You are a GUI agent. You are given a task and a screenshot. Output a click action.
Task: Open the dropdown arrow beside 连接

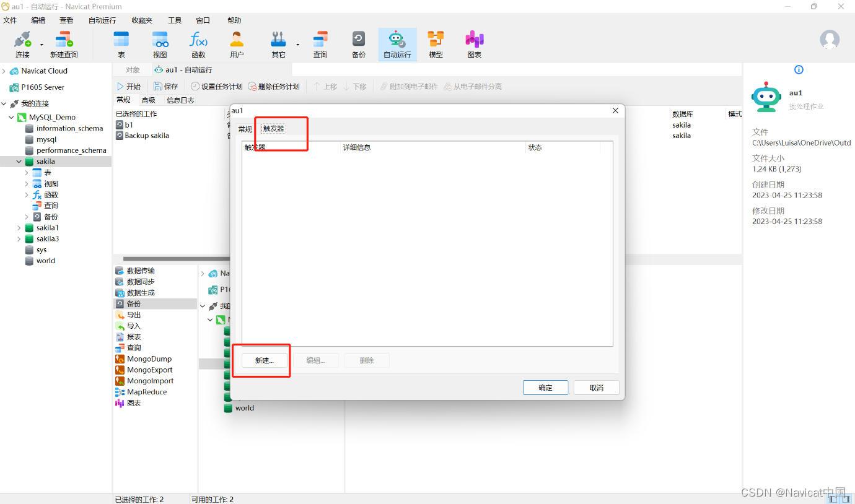pos(42,45)
